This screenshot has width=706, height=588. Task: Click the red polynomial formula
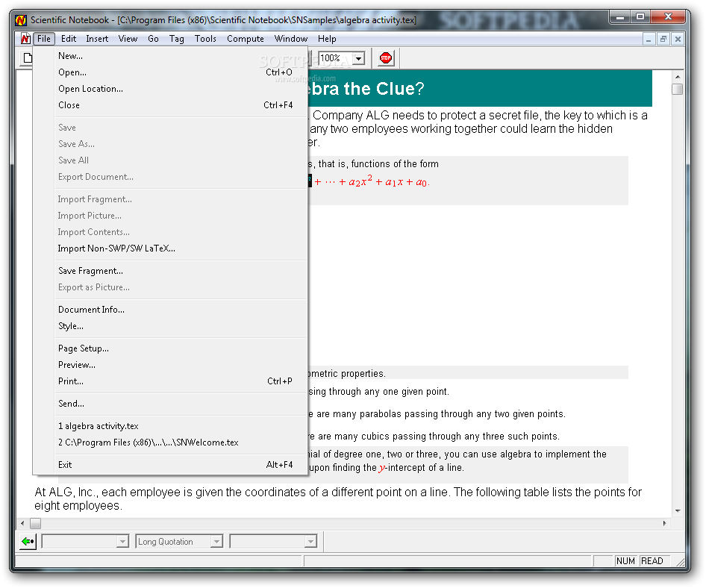(372, 181)
